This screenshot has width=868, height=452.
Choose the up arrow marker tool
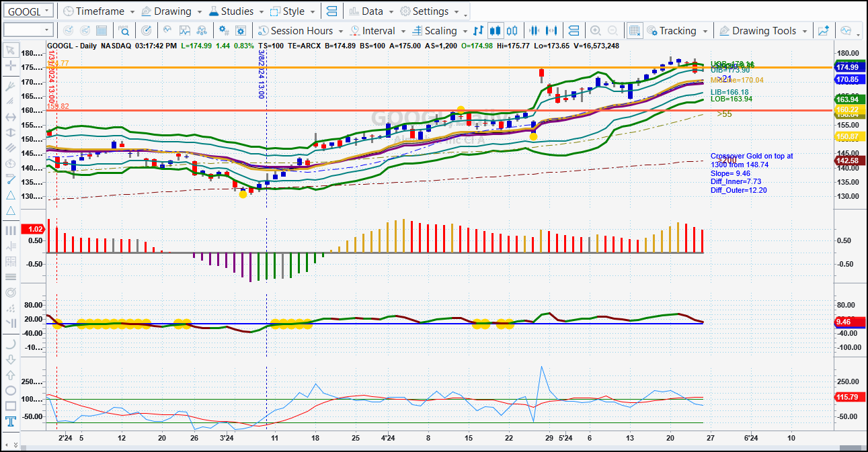(x=10, y=375)
